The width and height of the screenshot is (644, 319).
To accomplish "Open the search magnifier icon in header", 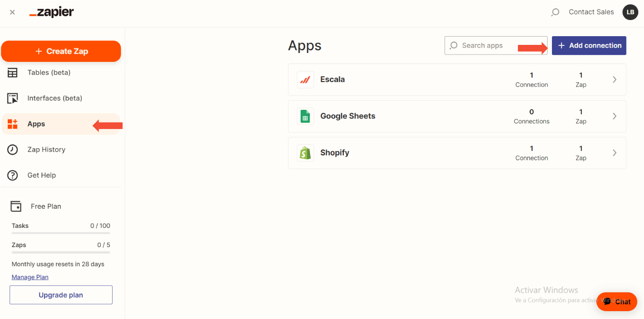I will 555,12.
